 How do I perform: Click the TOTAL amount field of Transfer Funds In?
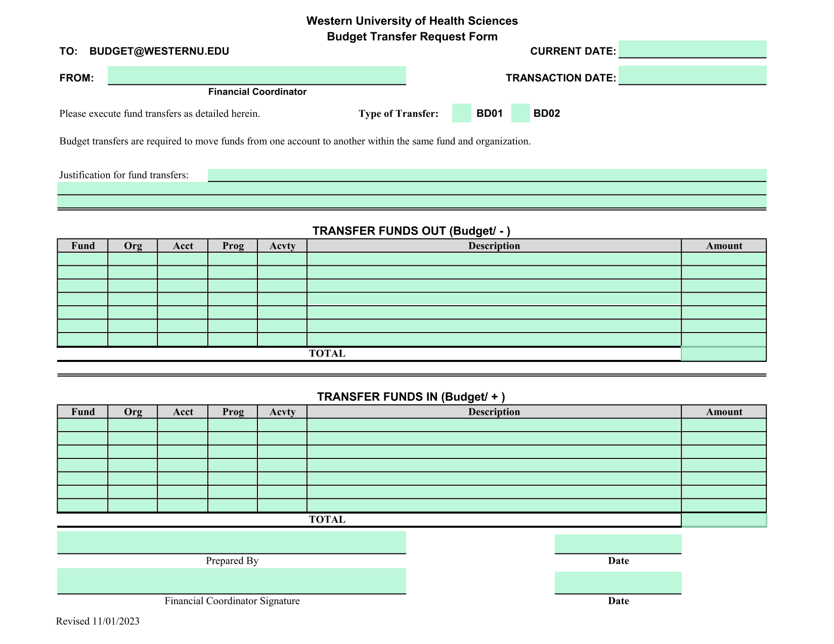click(724, 520)
